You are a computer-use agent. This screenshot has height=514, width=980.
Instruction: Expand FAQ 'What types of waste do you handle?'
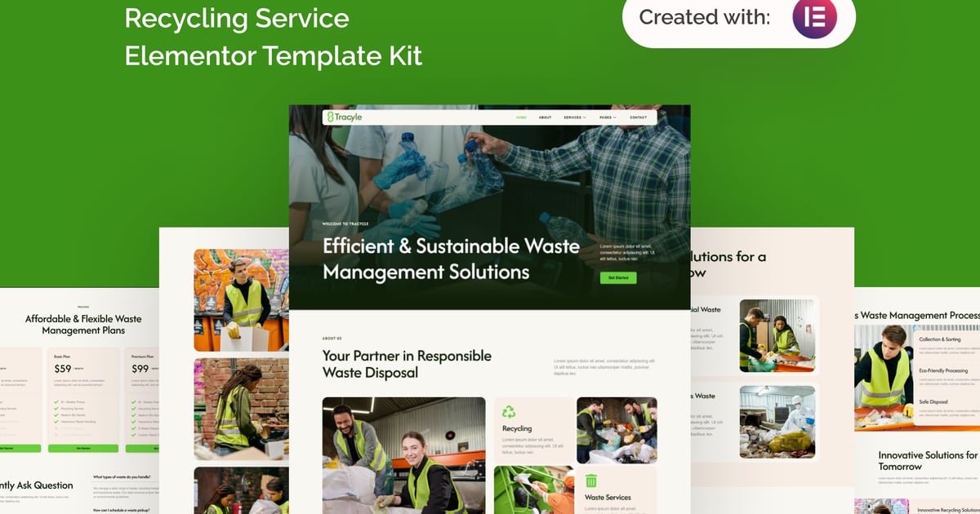pyautogui.click(x=126, y=476)
